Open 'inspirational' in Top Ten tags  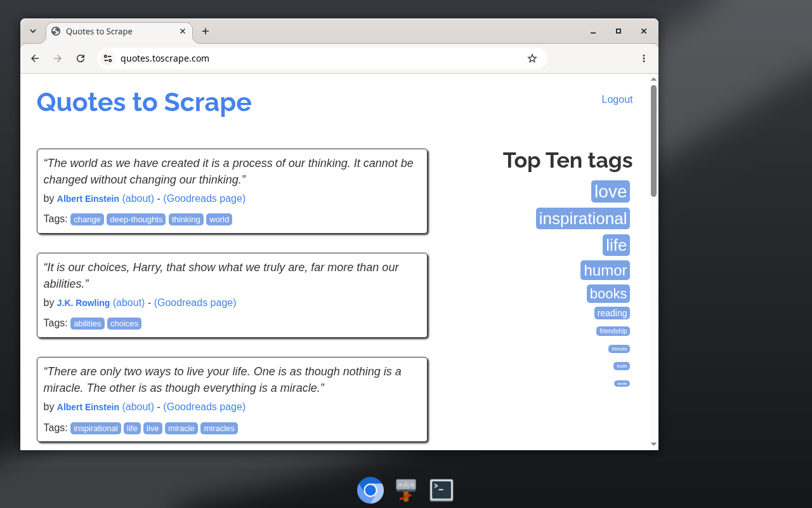(x=583, y=218)
